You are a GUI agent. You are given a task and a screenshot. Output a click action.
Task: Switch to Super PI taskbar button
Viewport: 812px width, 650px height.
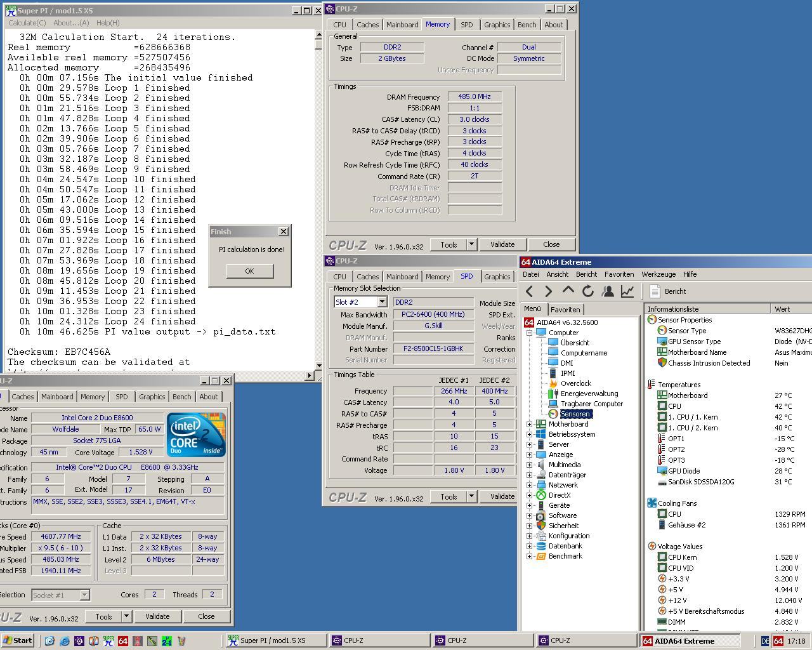277,641
